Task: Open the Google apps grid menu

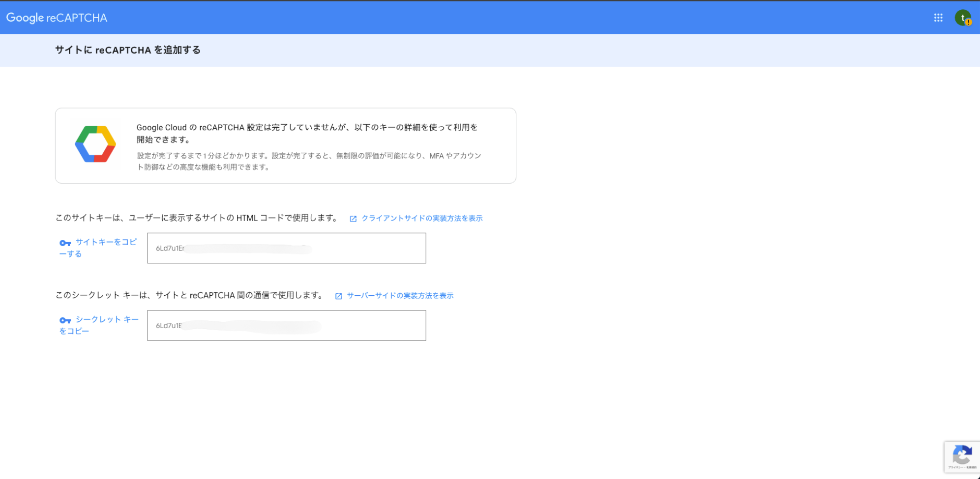Action: pyautogui.click(x=938, y=18)
